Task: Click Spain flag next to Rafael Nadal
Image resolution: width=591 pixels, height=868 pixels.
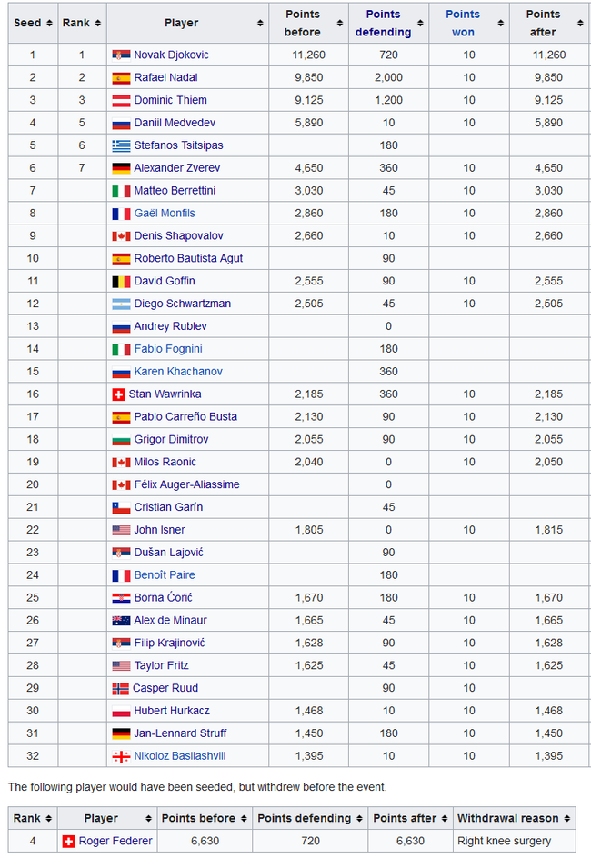Action: [121, 77]
